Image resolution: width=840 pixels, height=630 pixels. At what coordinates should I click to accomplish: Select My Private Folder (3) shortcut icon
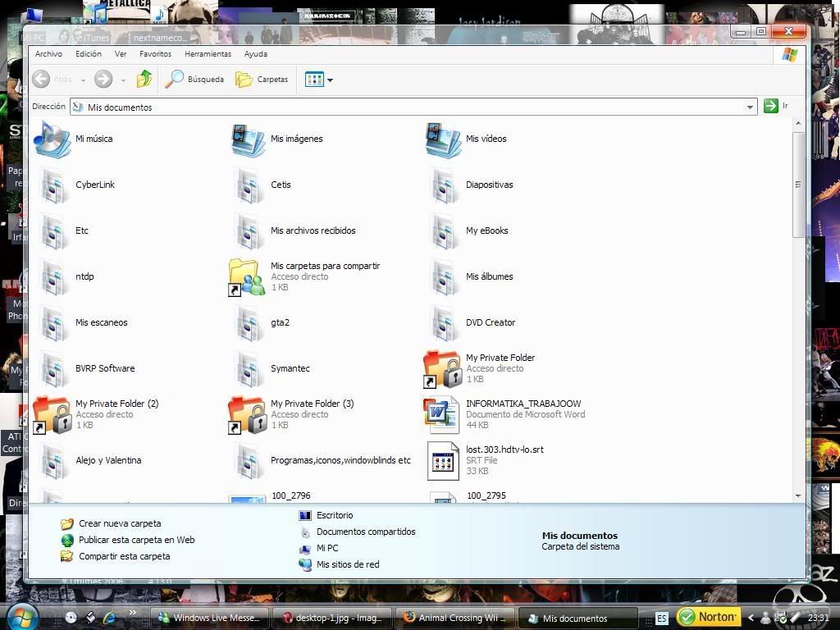(x=248, y=415)
